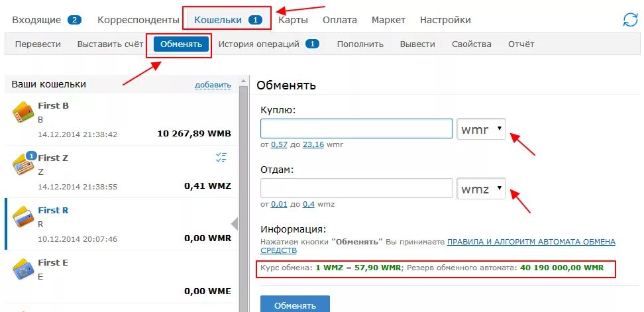Select the Обменять submenu item
Viewport: 644px width, 312px height.
click(x=181, y=44)
